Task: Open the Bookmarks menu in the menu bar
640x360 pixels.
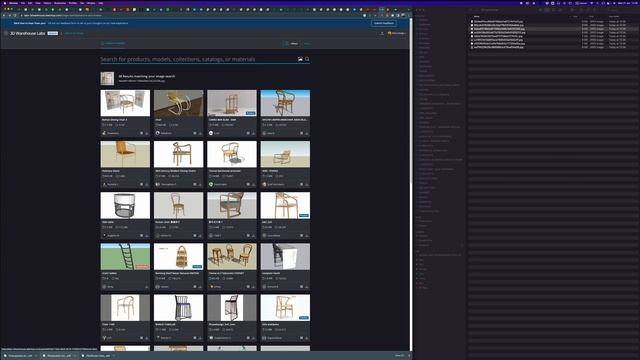Action: [60, 3]
